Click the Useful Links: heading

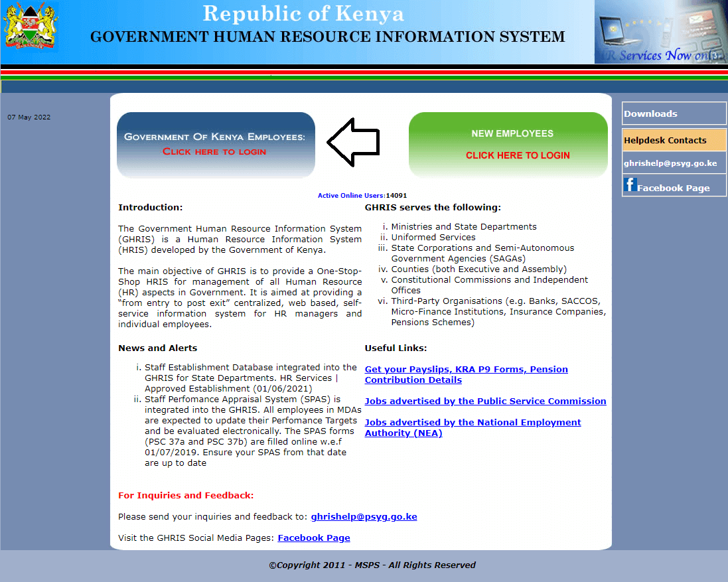396,348
